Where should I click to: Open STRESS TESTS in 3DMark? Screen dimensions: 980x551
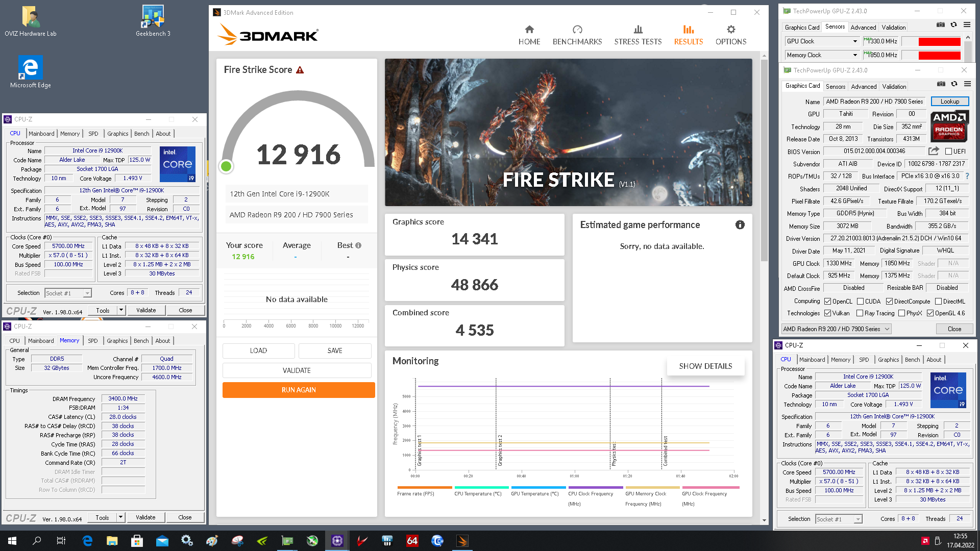point(638,35)
